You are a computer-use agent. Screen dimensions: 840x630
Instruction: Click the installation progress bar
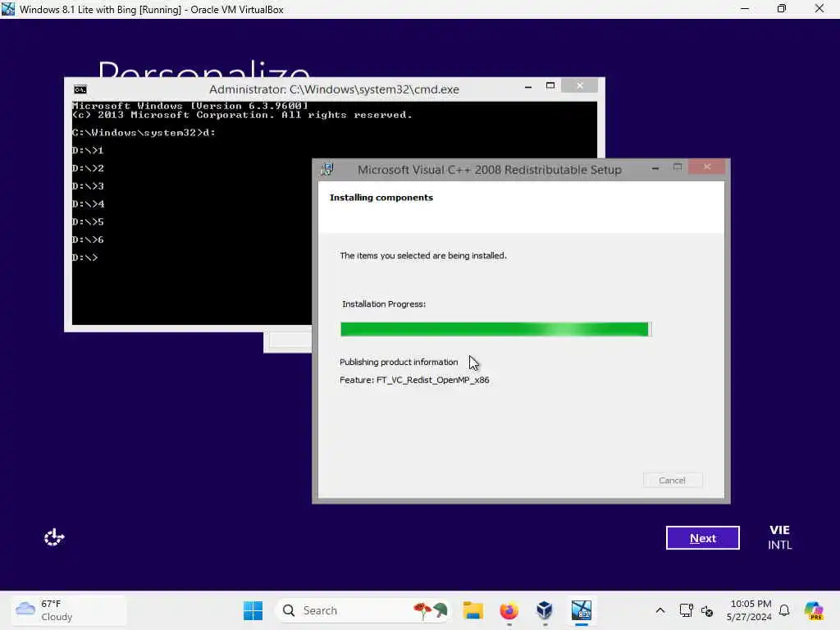(495, 329)
